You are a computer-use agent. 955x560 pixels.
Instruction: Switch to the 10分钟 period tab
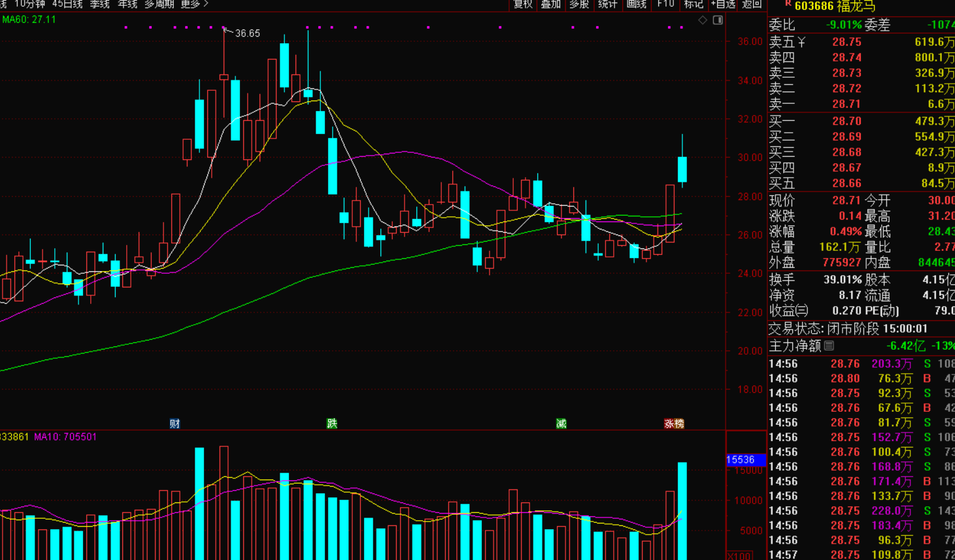[x=30, y=4]
